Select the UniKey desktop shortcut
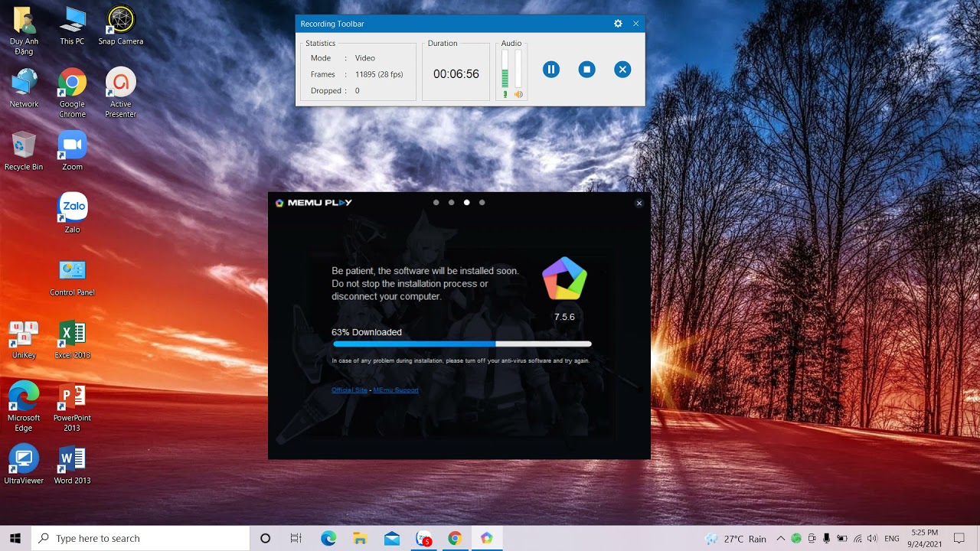The width and height of the screenshot is (980, 551). pyautogui.click(x=24, y=340)
